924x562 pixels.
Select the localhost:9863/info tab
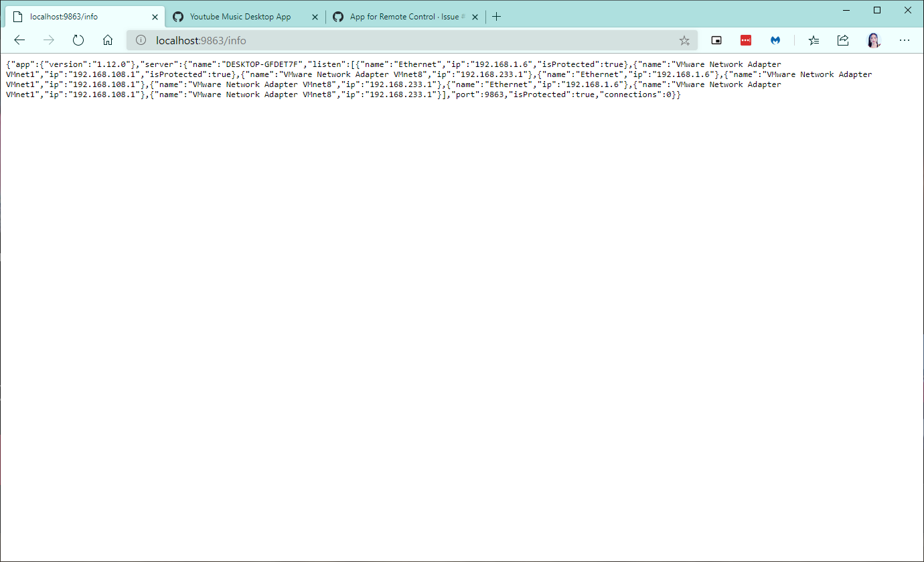click(x=80, y=16)
